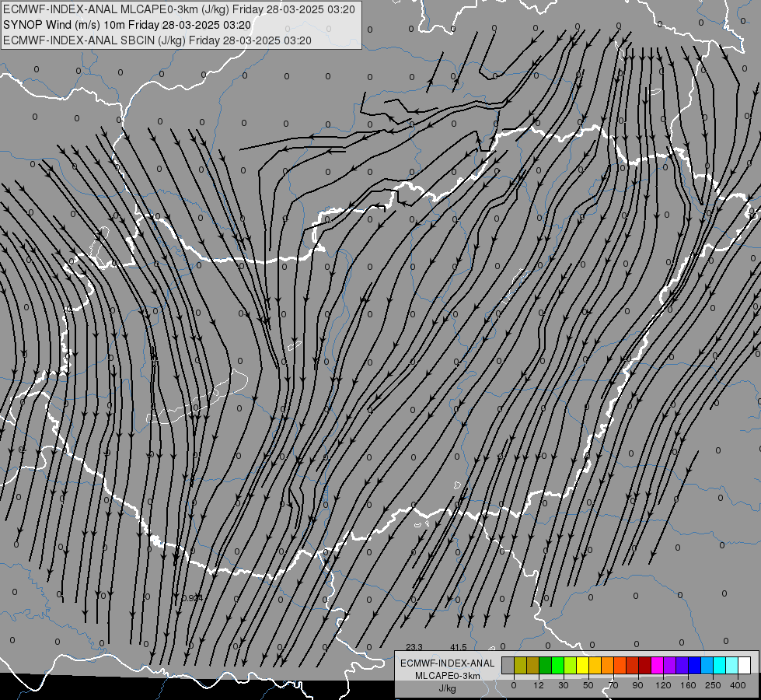Click the legend tick label '120'
Viewport: 761px width, 700px height.
coord(664,685)
